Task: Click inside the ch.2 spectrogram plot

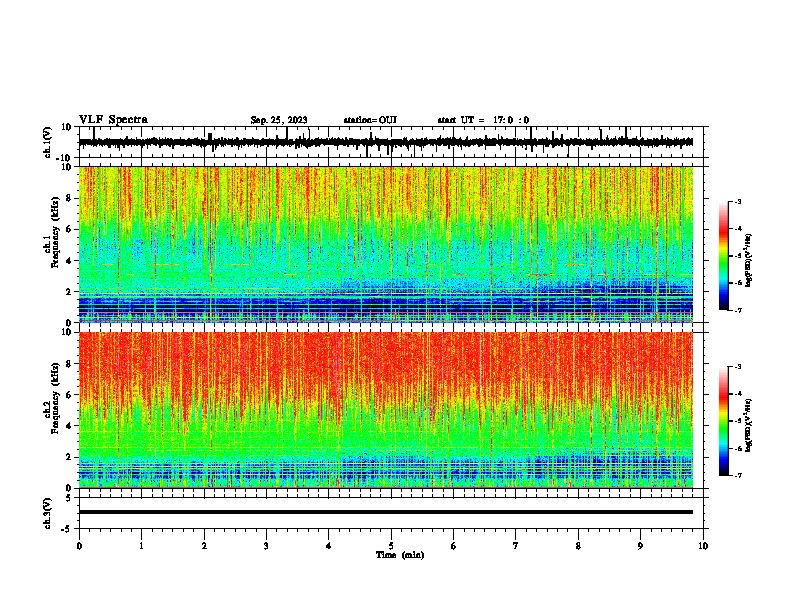Action: [386, 410]
